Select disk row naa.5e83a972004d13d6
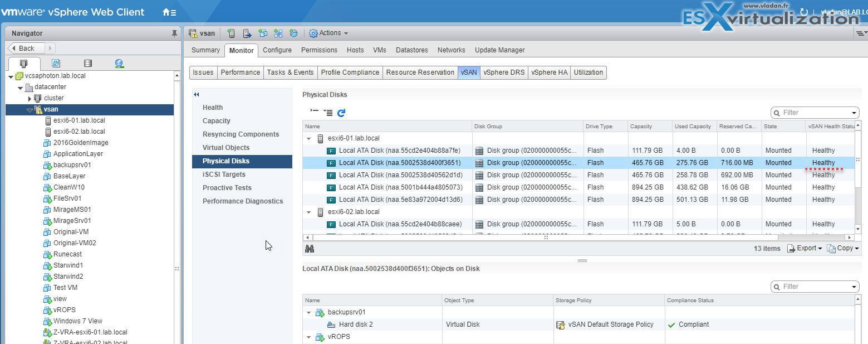Viewport: 868px width, 344px height. 578,200
